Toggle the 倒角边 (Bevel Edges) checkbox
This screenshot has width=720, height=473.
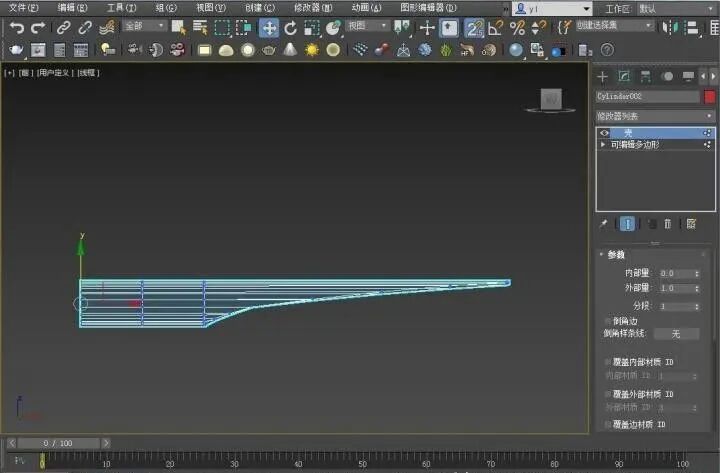tap(608, 321)
